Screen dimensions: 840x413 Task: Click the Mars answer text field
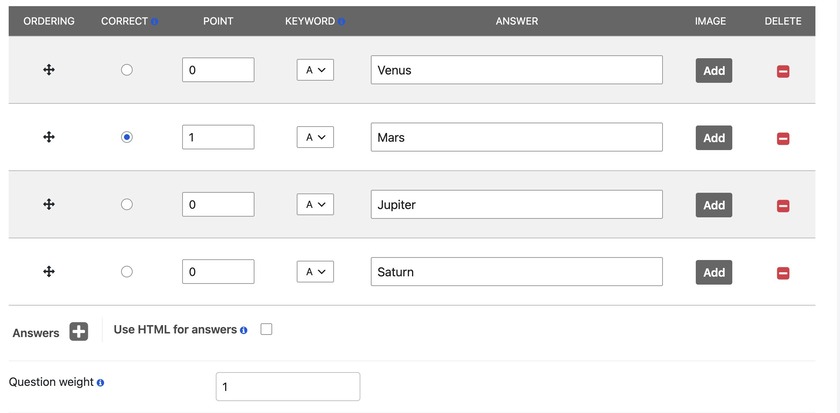[x=516, y=137]
